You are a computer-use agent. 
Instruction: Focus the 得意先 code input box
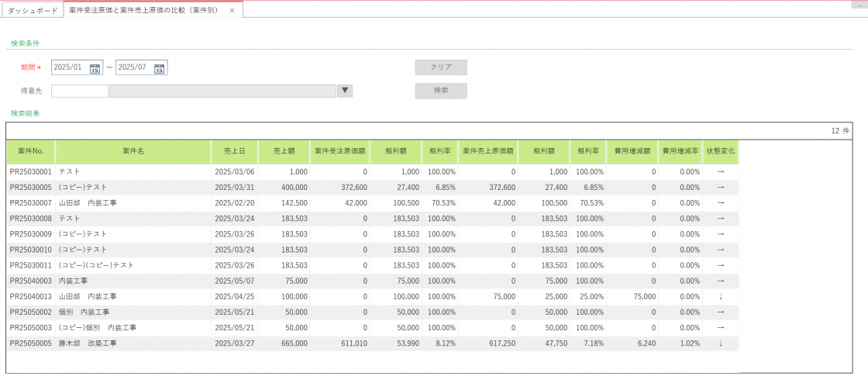click(x=80, y=91)
